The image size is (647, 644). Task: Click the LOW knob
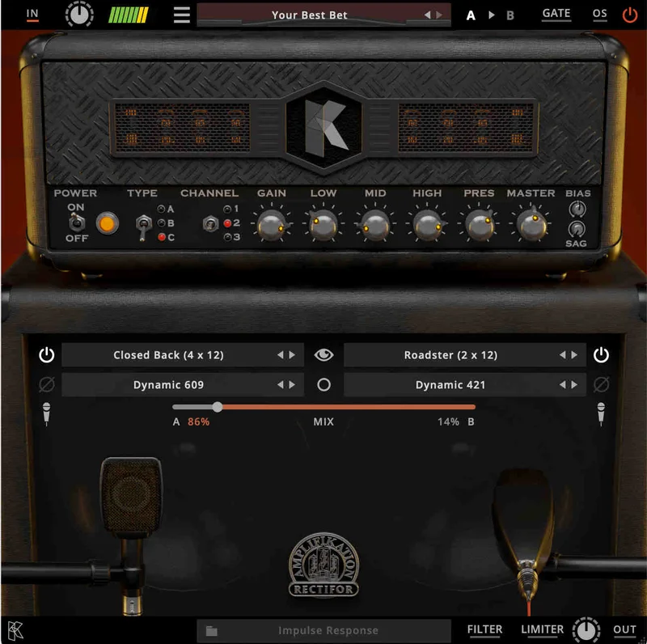(323, 225)
